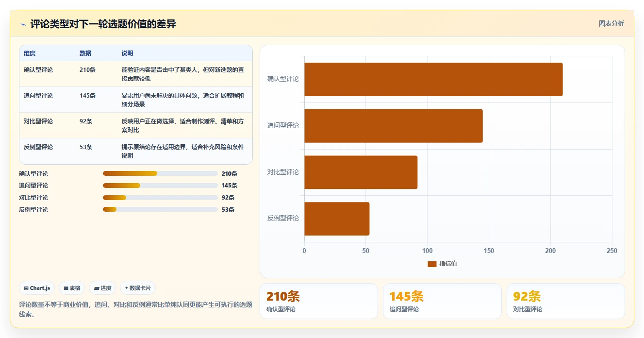Click the 追问型评论 chart bar

click(394, 126)
